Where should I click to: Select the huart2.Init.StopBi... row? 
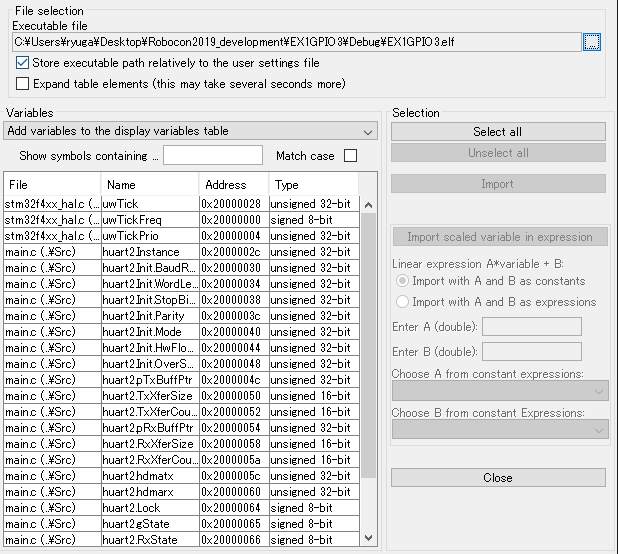point(182,300)
